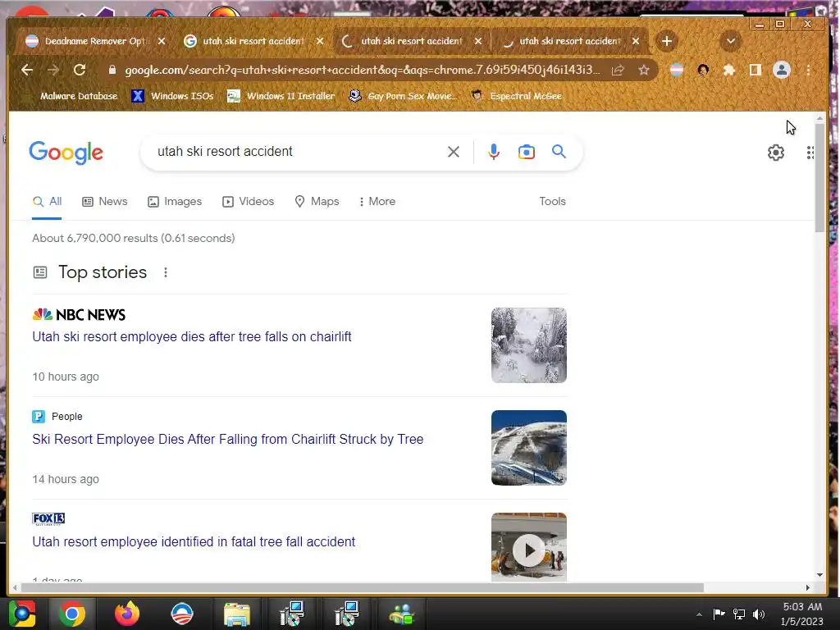This screenshot has height=630, width=840.
Task: Expand the tab search chevron
Action: tap(731, 41)
